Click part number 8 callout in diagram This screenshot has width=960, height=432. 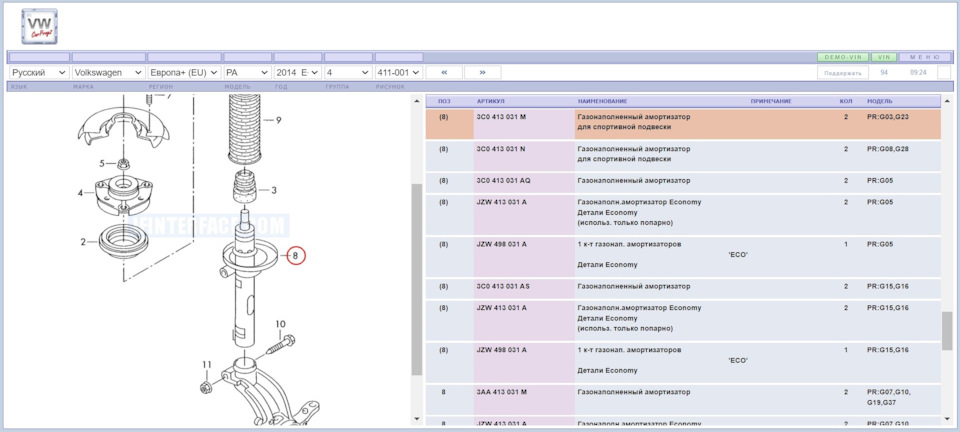pos(295,256)
